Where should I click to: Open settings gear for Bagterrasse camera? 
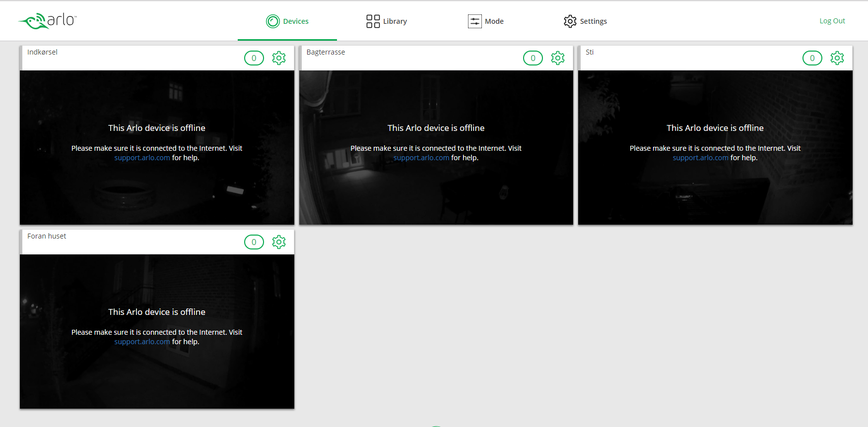[558, 58]
